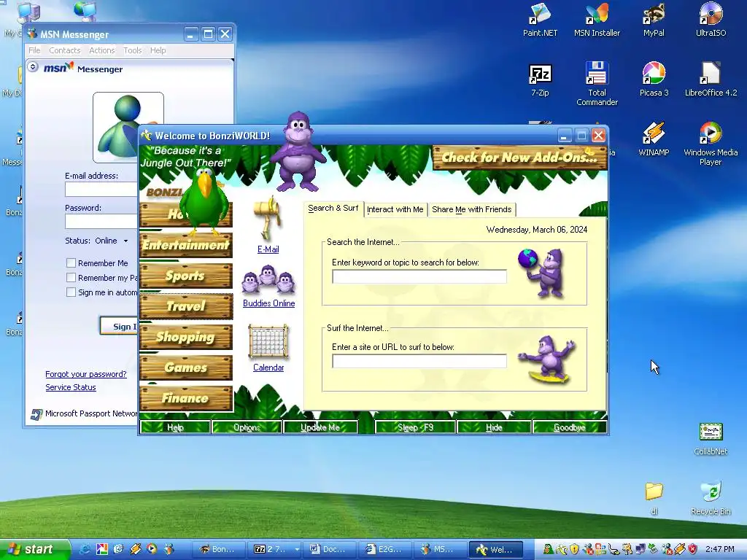Click the BonziWORLD Help button

click(x=175, y=427)
